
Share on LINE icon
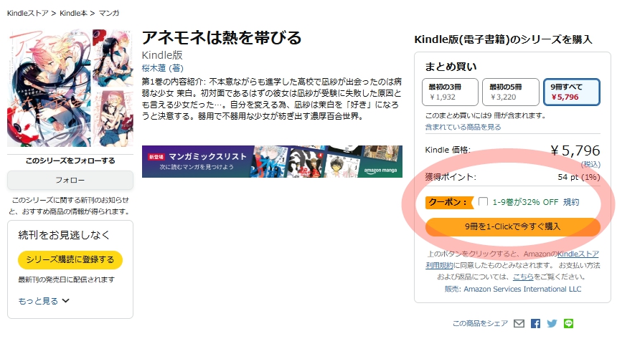568,324
